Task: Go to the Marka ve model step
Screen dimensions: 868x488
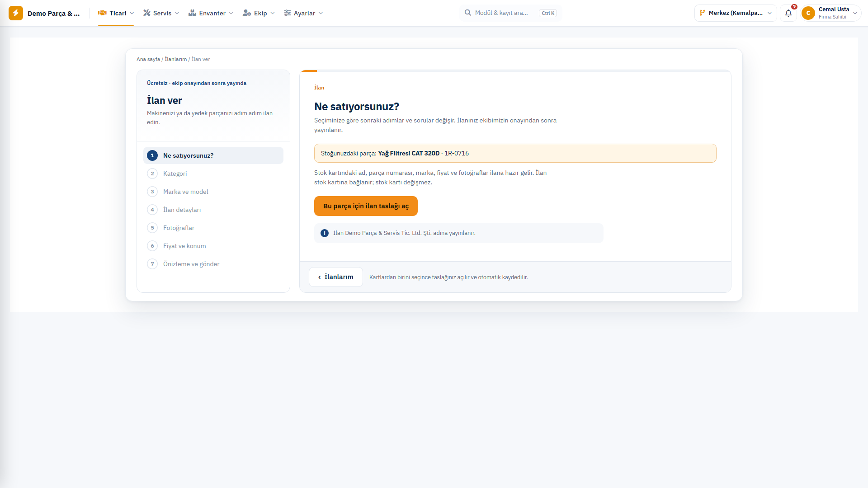Action: click(x=213, y=192)
